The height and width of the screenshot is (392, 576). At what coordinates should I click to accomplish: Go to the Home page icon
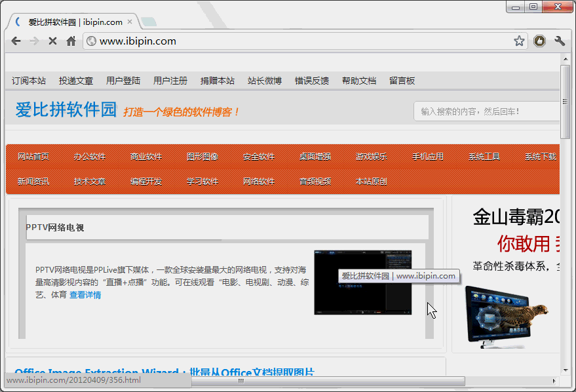(x=71, y=41)
